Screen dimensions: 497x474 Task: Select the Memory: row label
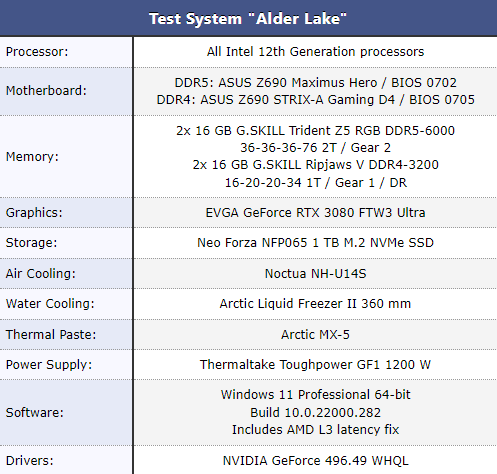(32, 157)
